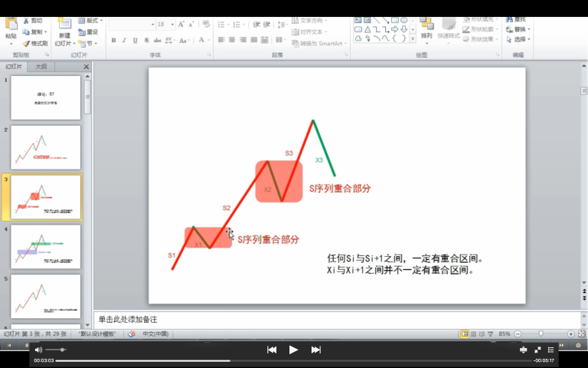
Task: Toggle underline text formatting
Action: (x=135, y=40)
